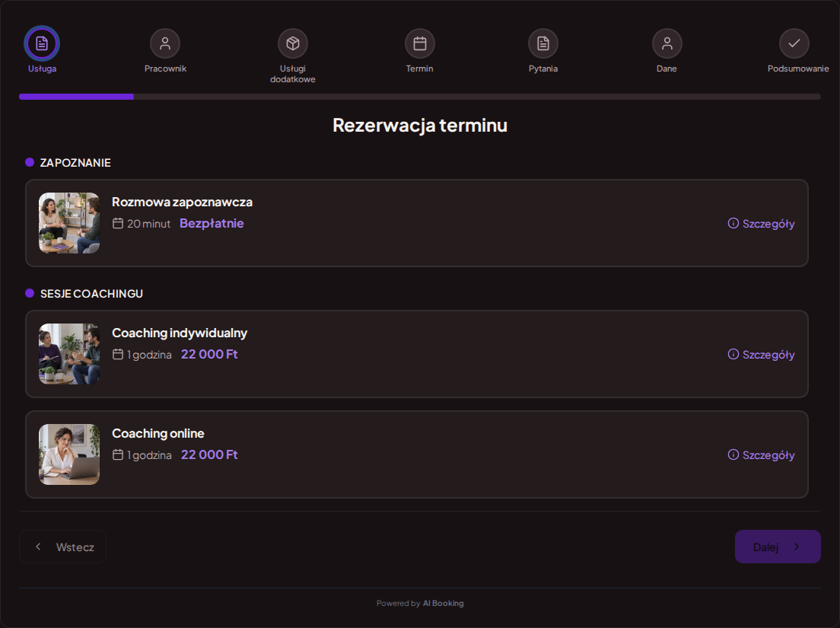Click the Rezerwacja terminu page title
The height and width of the screenshot is (628, 840).
point(420,125)
